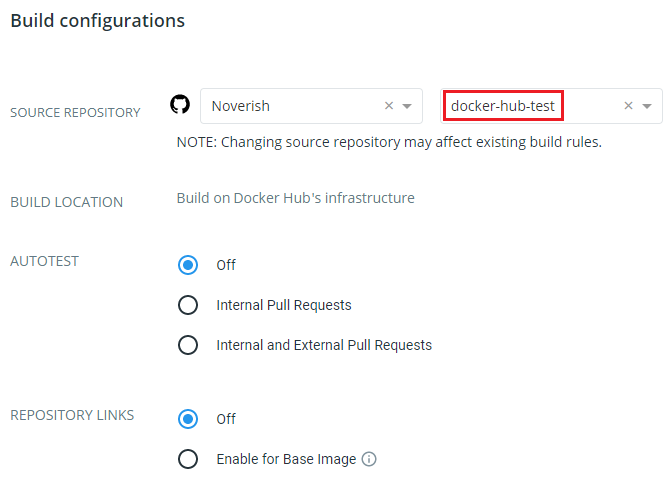Clear the Noverish account selection
Viewport: 671px width, 480px height.
pos(389,106)
